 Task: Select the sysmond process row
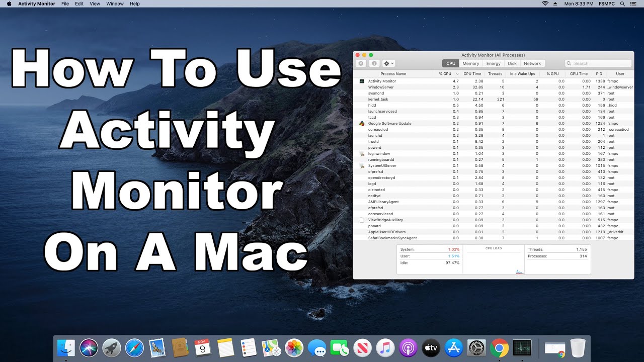point(494,93)
